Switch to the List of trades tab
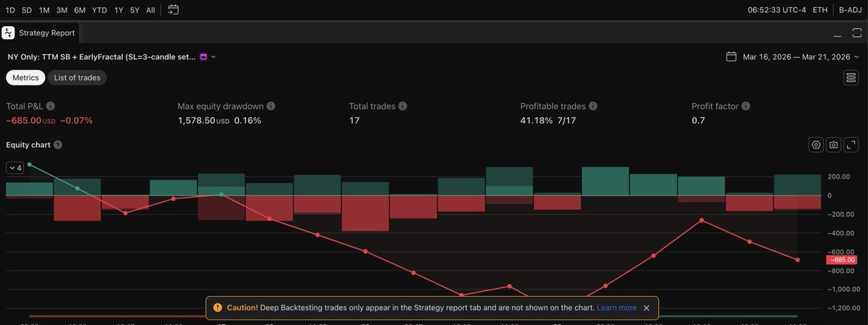Image resolution: width=868 pixels, height=325 pixels. [77, 77]
